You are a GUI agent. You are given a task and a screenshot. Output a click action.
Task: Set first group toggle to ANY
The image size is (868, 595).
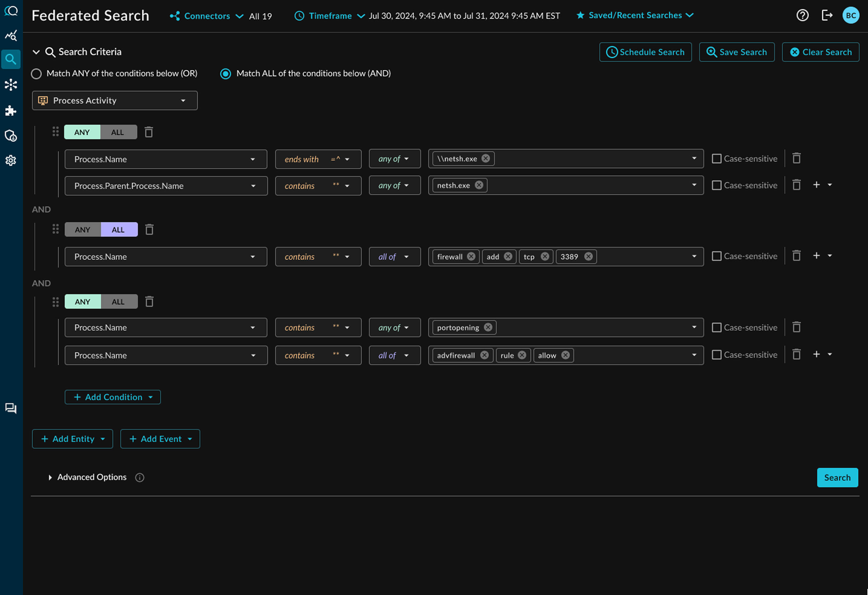point(82,132)
